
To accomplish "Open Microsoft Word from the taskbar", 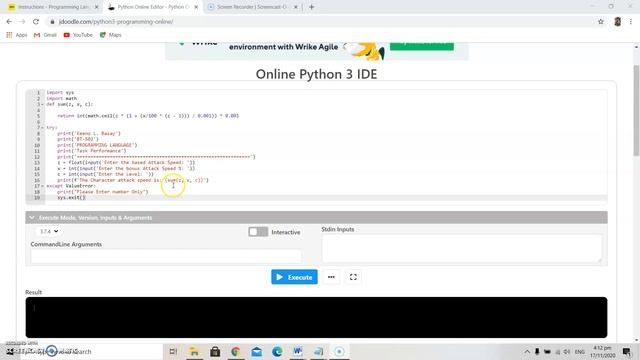I will click(x=298, y=351).
